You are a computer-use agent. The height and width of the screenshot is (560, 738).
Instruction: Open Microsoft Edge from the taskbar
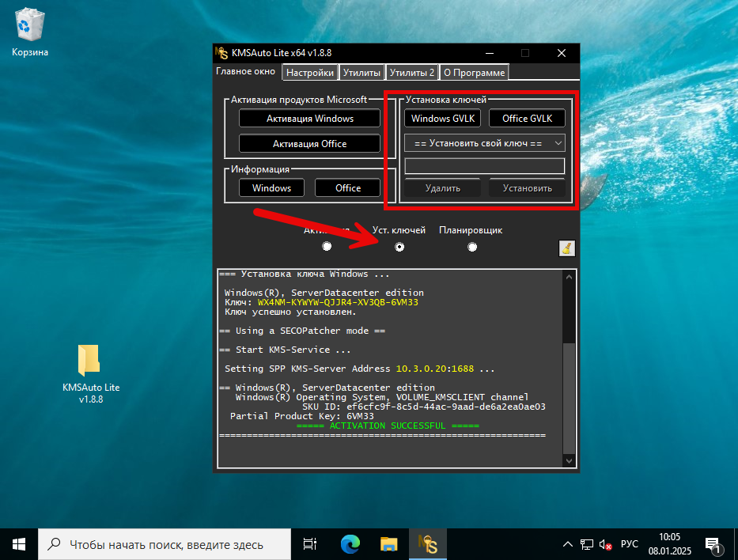tap(350, 544)
